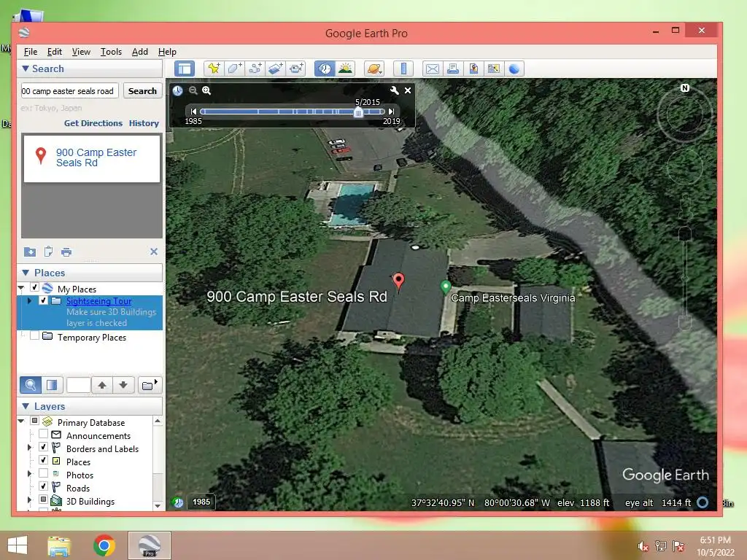Viewport: 747px width, 560px height.
Task: Check the Temporary Places checkbox
Action: (x=35, y=335)
